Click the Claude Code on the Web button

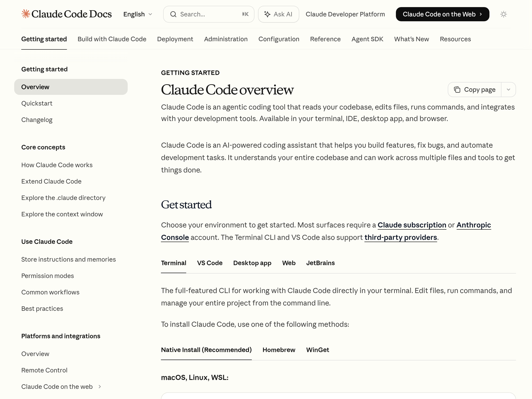442,14
